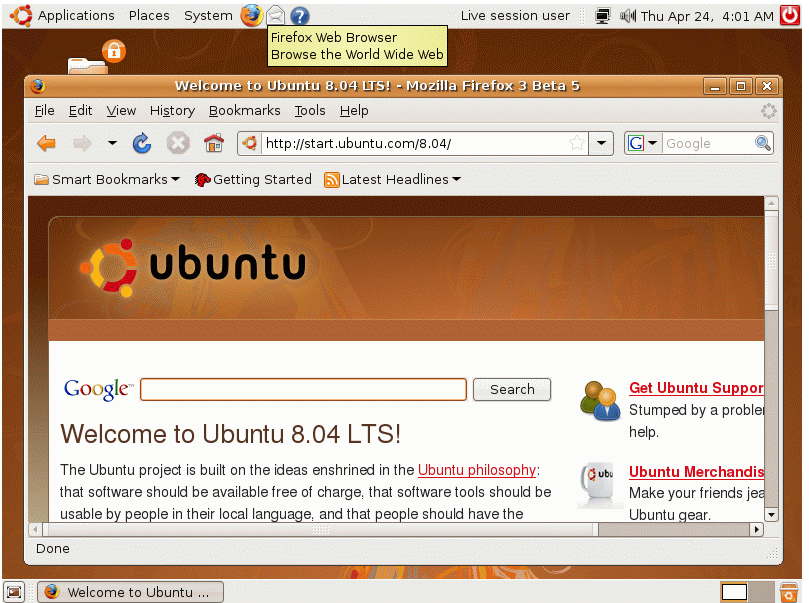Open the Help icon in the top panel

point(300,16)
